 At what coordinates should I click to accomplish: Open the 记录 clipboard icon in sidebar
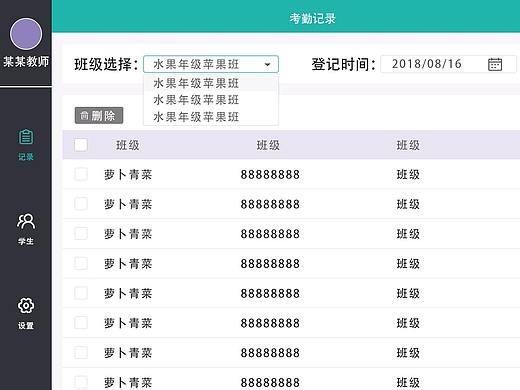point(26,137)
